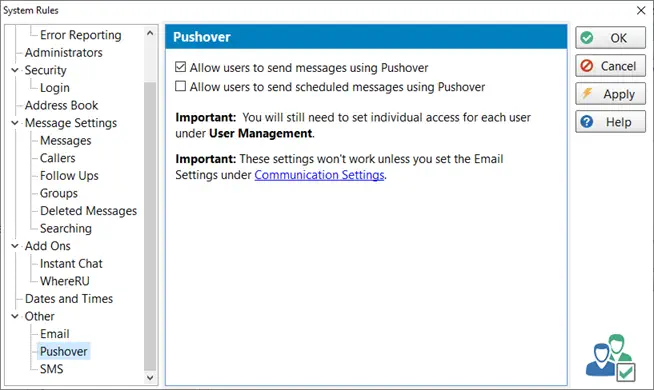Open the Instant Chat settings page
Screen dimensions: 654x390
71,264
